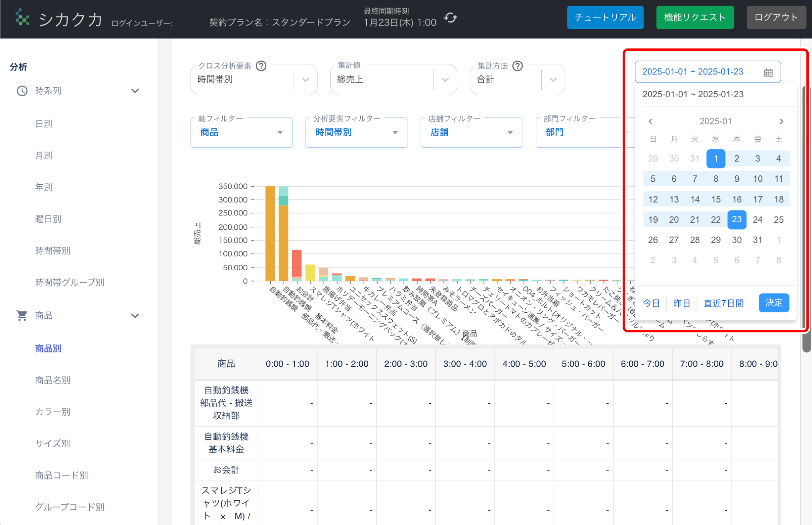
Task: Select 曜日別 in the sidebar
Action: click(48, 219)
